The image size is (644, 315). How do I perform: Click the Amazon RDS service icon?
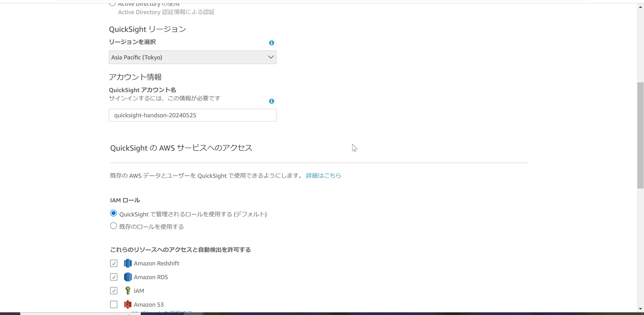pyautogui.click(x=128, y=277)
